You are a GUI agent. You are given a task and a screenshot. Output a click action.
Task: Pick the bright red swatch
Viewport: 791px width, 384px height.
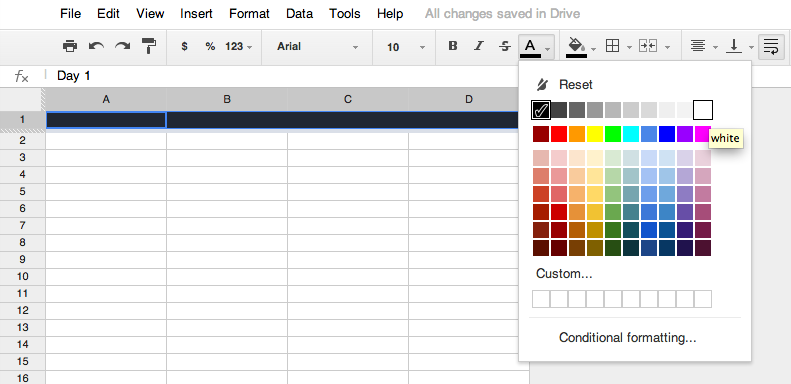(559, 134)
